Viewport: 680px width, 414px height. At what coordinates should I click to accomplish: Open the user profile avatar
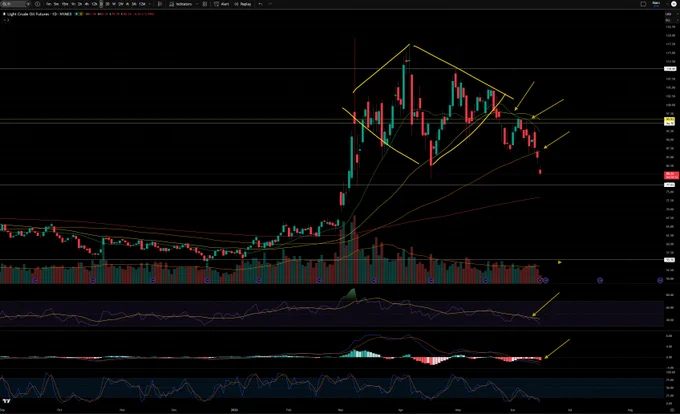pyautogui.click(x=674, y=4)
